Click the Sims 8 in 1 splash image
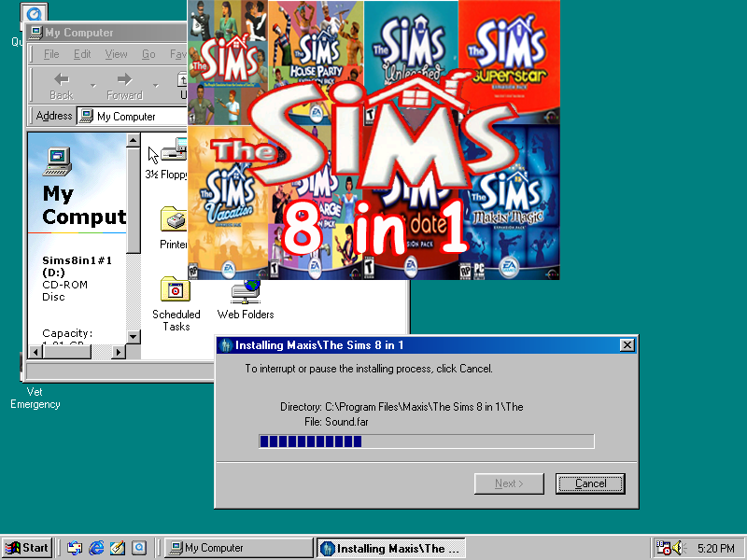The height and width of the screenshot is (560, 747). coord(373,139)
